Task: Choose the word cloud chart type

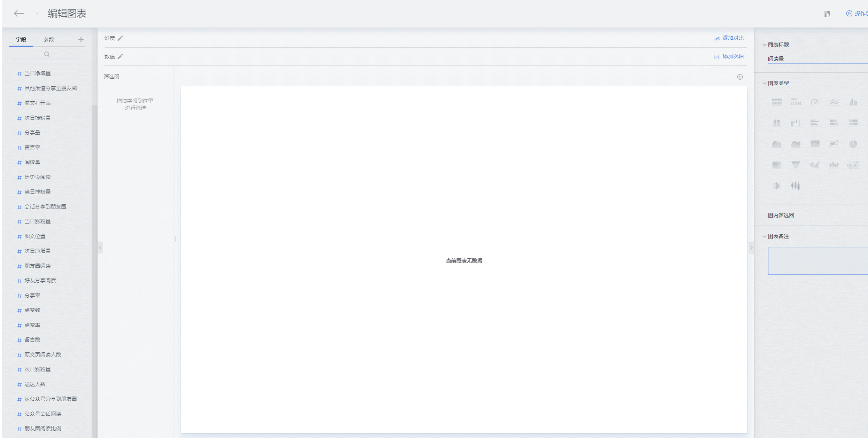Action: pyautogui.click(x=853, y=165)
